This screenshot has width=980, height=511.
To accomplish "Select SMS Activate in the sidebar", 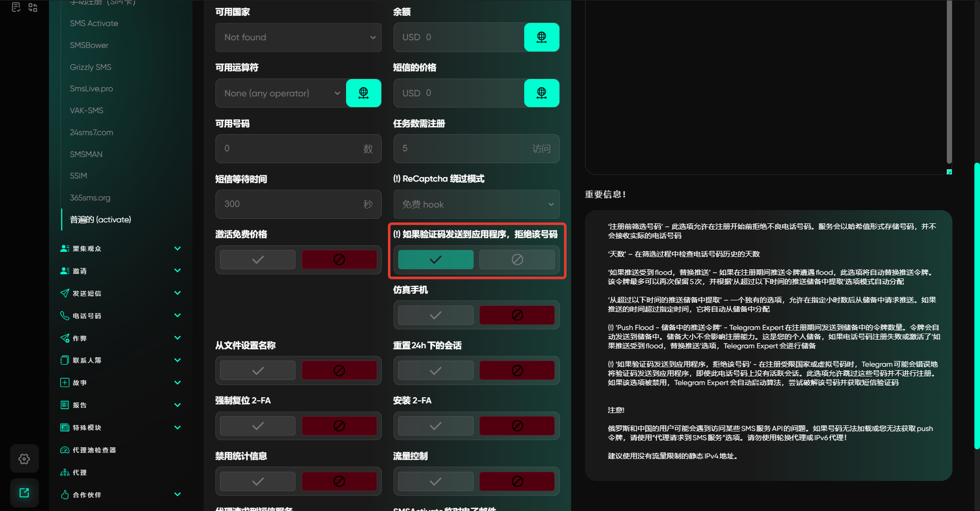I will [94, 23].
